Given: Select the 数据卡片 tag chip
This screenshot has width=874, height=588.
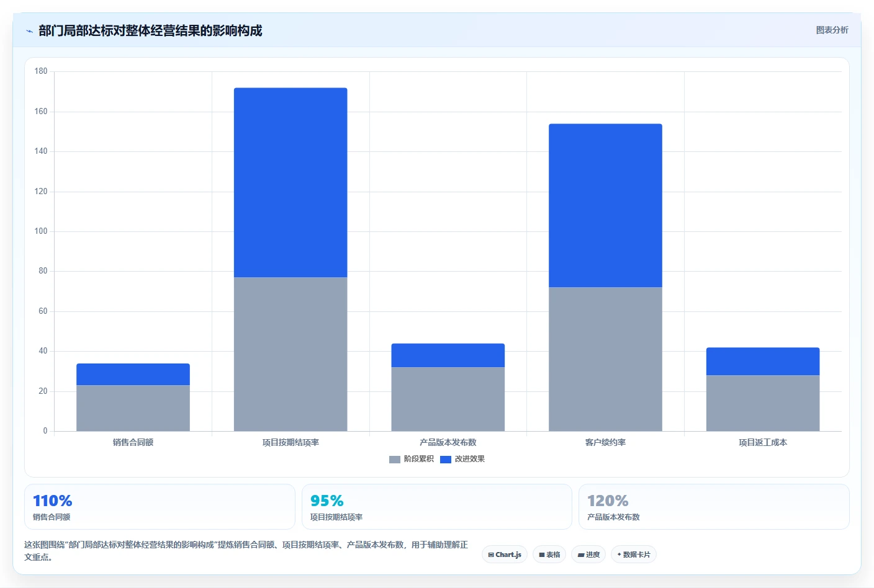Looking at the screenshot, I should [x=634, y=555].
